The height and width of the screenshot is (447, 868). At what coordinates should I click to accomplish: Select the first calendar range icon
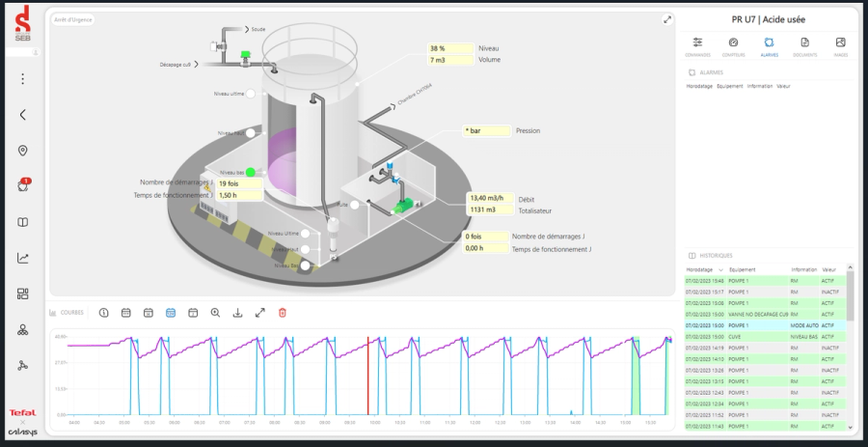(126, 313)
